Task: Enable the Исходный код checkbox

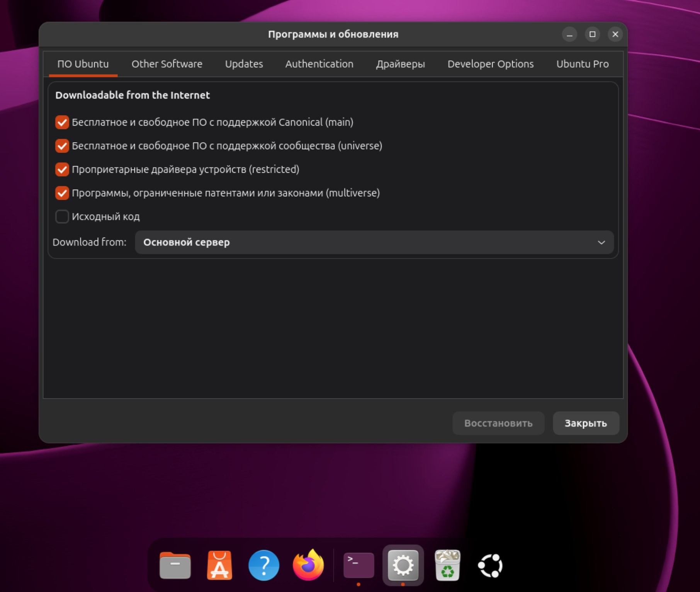Action: coord(62,217)
